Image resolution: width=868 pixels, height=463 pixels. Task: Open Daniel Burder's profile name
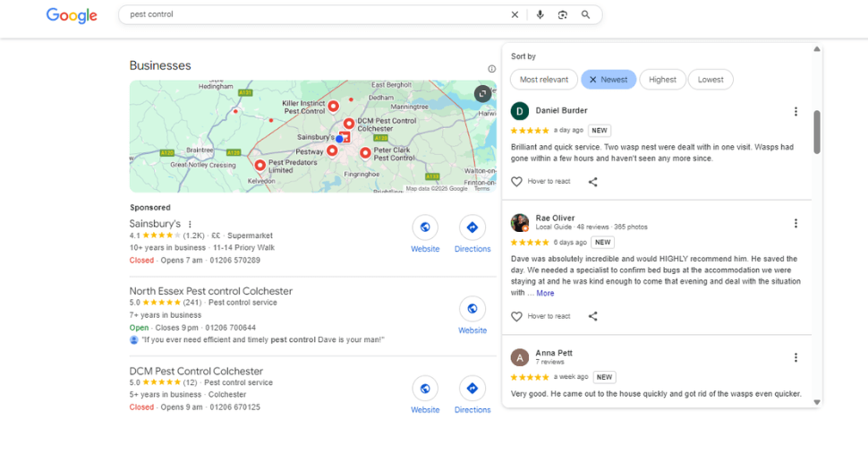[x=561, y=110]
